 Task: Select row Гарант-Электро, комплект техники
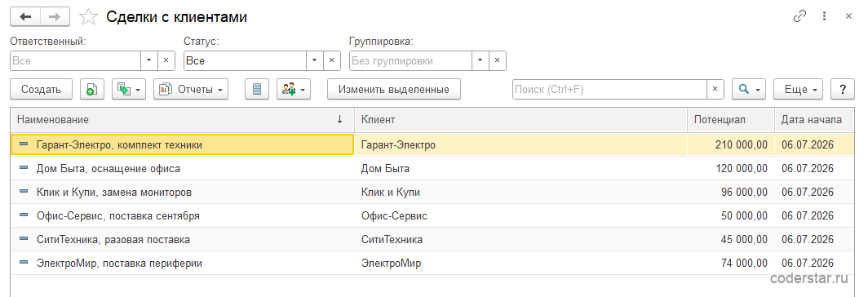click(432, 144)
